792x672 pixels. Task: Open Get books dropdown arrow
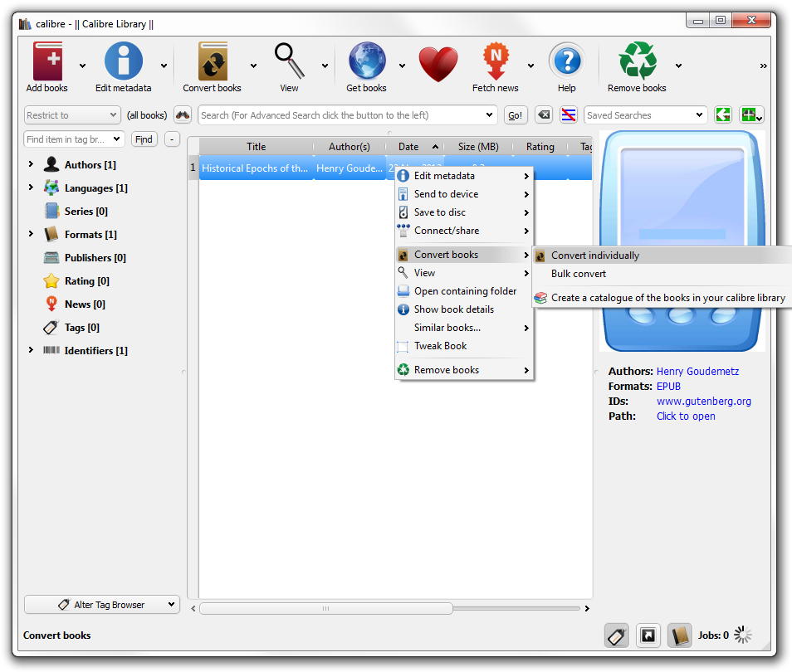click(402, 66)
